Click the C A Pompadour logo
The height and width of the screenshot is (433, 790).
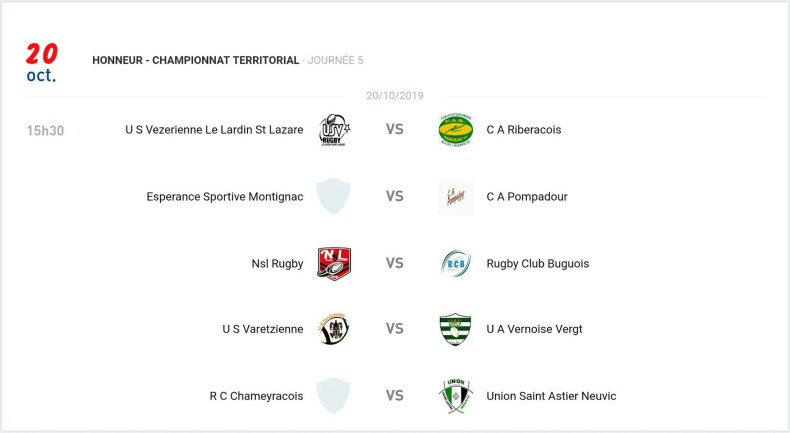click(x=455, y=197)
